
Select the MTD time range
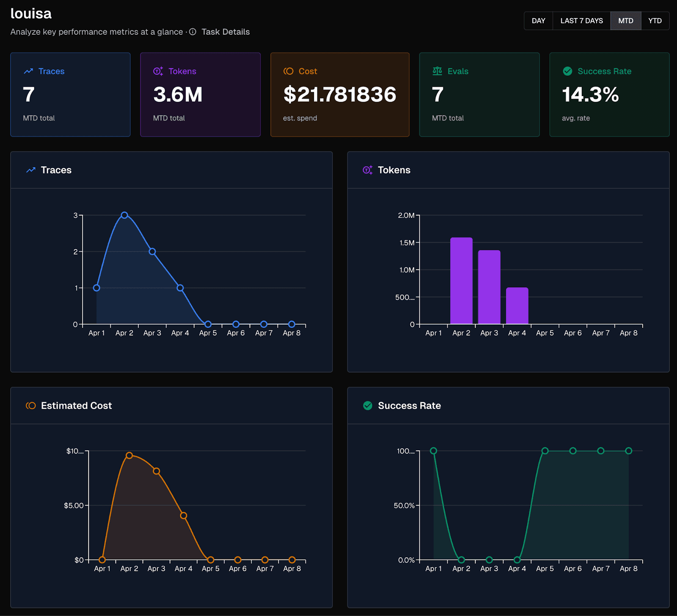625,21
